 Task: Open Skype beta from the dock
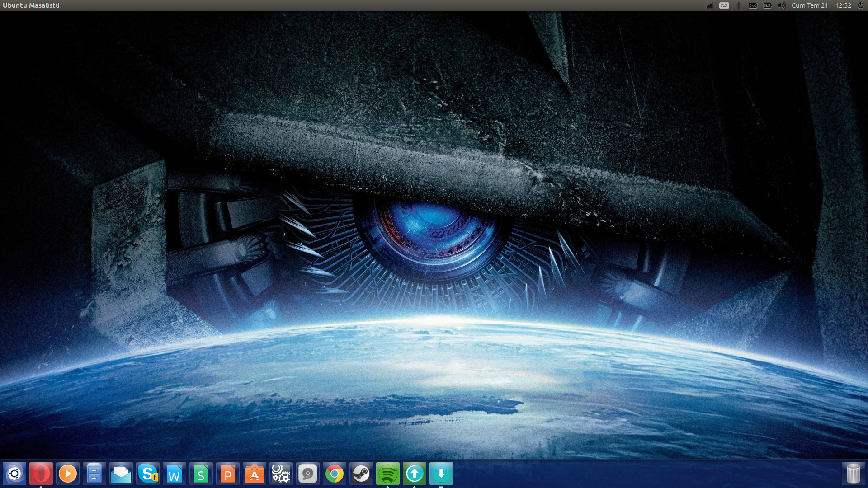(148, 474)
